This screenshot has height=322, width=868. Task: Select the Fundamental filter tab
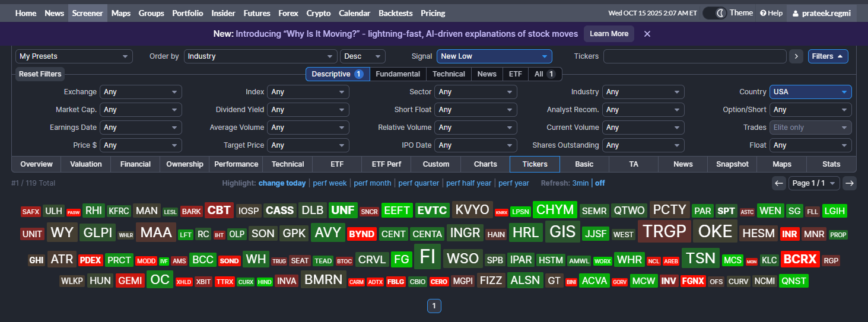click(x=398, y=74)
